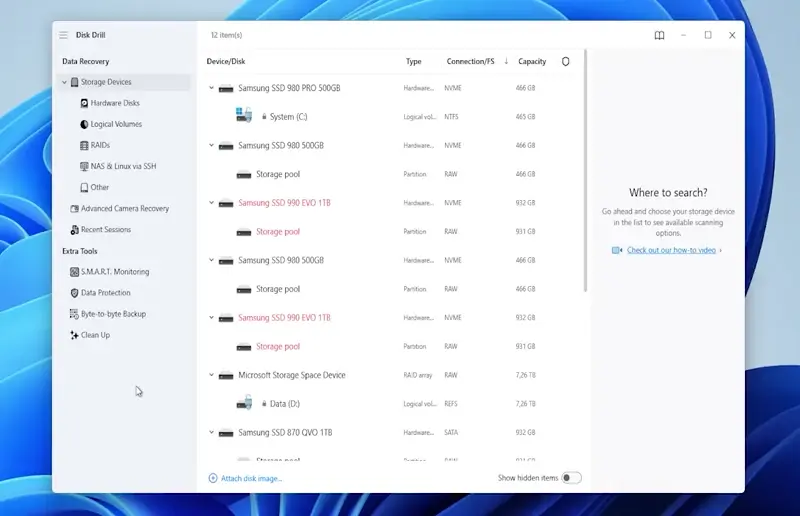The image size is (800, 516).
Task: Click the Samsung SSD 870 QVO disk icon
Action: click(x=226, y=433)
